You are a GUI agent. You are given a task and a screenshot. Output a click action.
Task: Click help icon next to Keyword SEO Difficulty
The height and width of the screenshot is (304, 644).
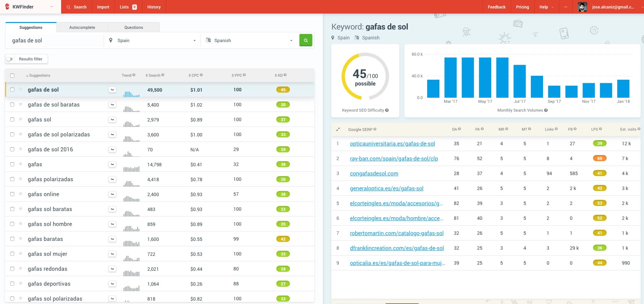(387, 110)
